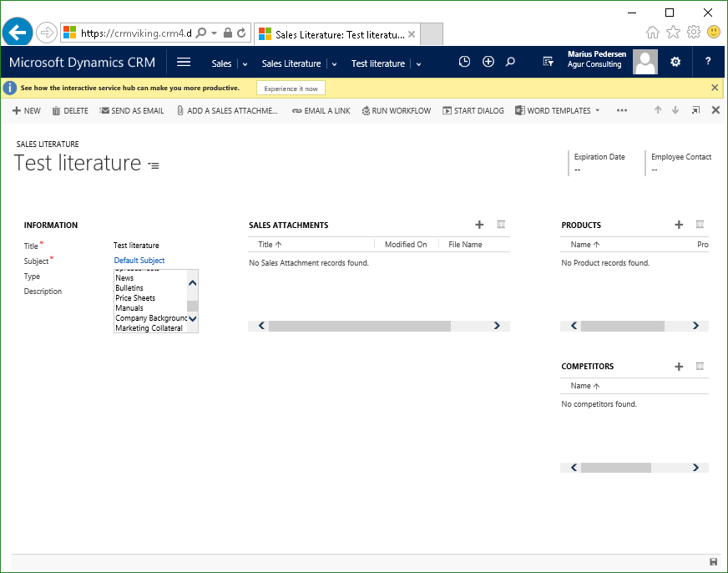Click the Title field value
The image size is (728, 573).
(137, 246)
